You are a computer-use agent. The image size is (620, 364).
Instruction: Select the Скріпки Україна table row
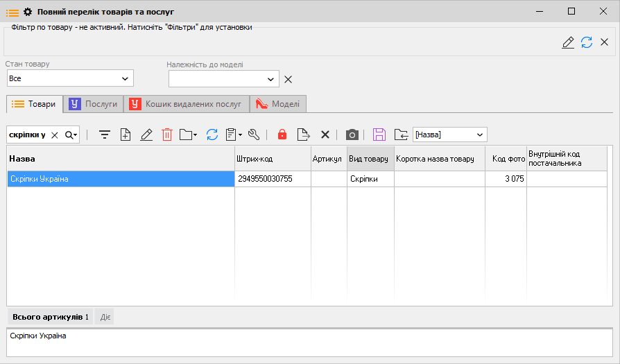point(121,179)
